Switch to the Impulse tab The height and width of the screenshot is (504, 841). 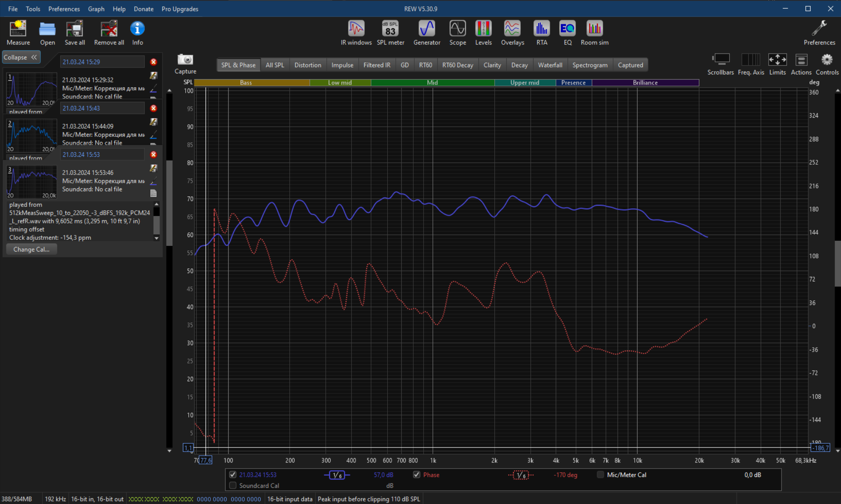pyautogui.click(x=342, y=65)
